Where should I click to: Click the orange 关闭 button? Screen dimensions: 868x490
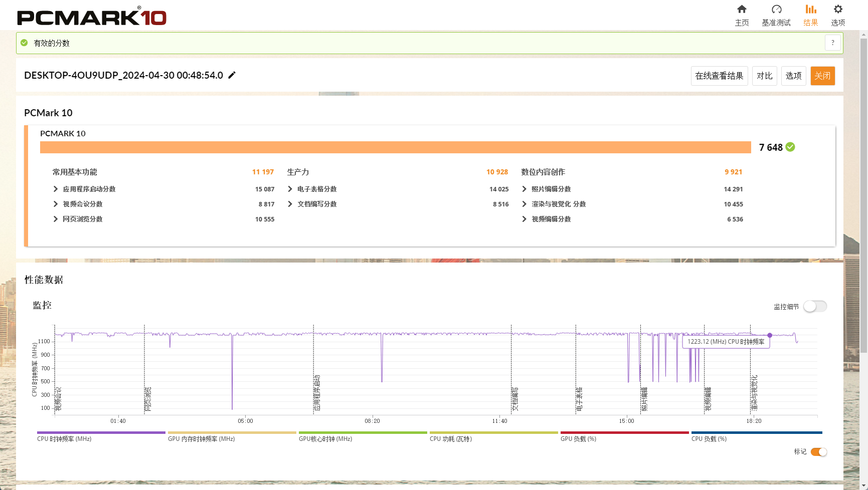(822, 76)
